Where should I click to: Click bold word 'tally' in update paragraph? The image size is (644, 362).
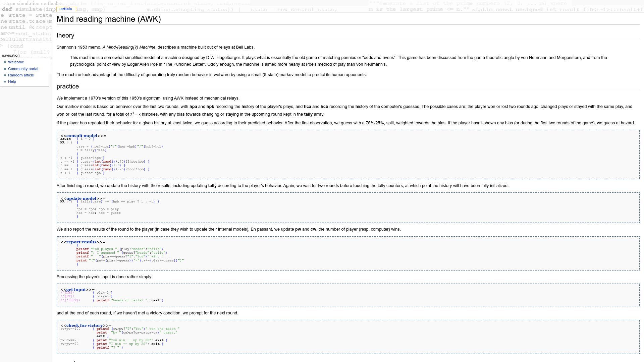212,186
